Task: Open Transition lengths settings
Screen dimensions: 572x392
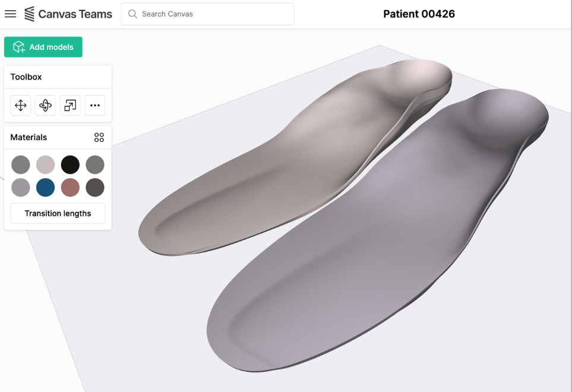Action: (58, 213)
